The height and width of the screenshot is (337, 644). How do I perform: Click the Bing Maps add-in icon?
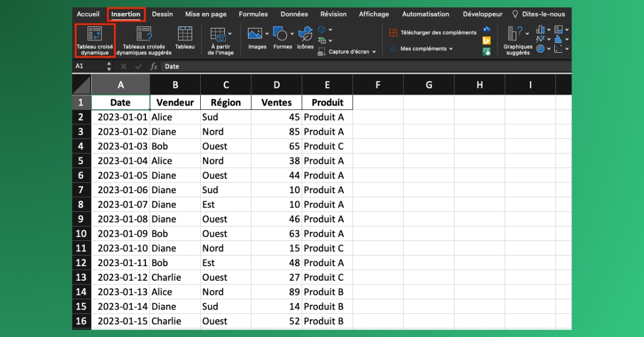coord(486,40)
